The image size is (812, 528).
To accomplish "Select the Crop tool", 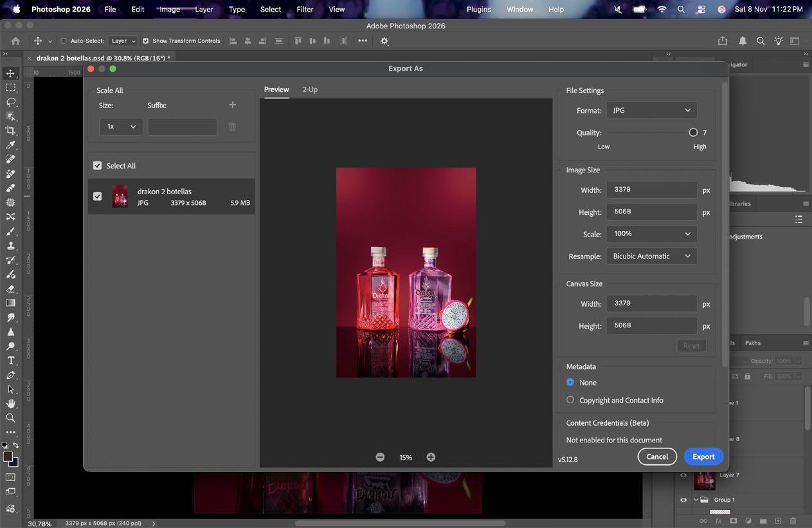I will coord(10,131).
